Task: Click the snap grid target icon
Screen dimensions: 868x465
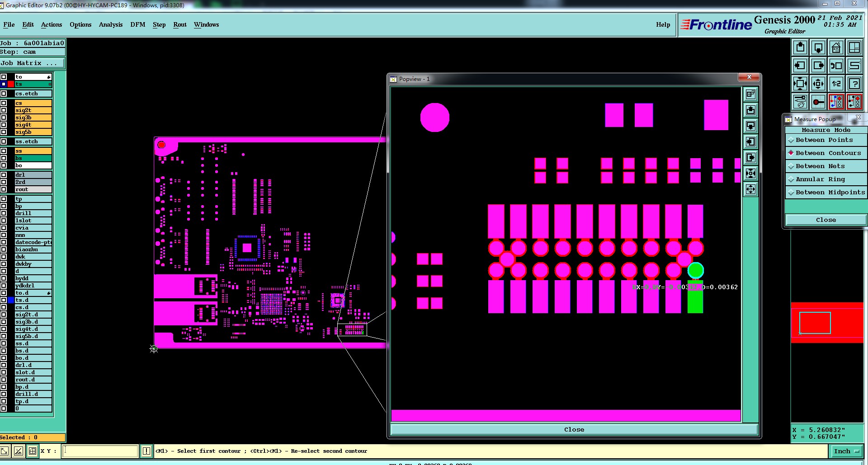Action: point(818,102)
